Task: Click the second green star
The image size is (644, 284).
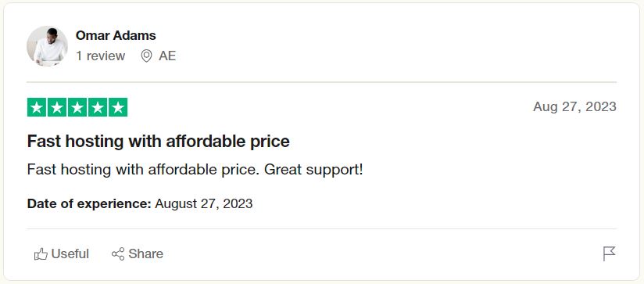Action: point(57,107)
